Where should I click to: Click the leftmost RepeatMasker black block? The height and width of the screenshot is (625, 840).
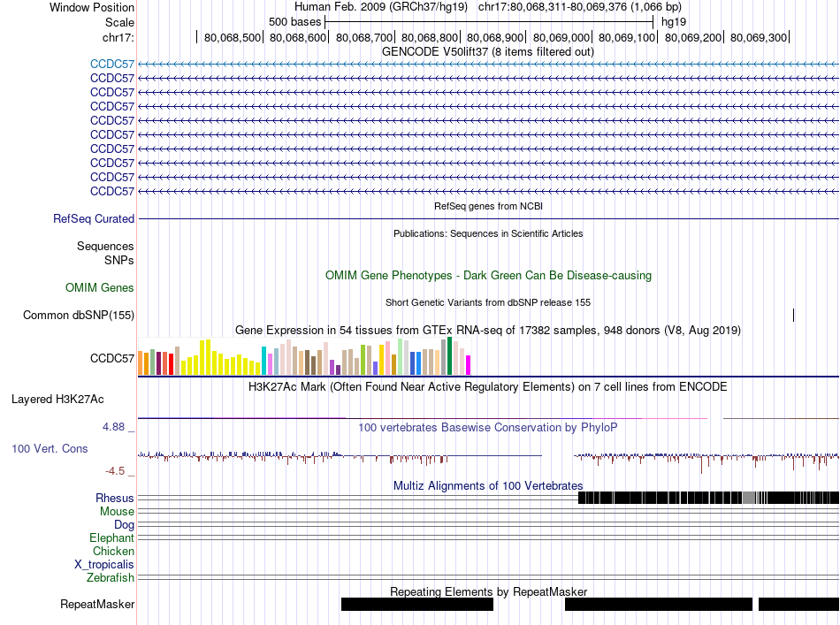(x=417, y=604)
